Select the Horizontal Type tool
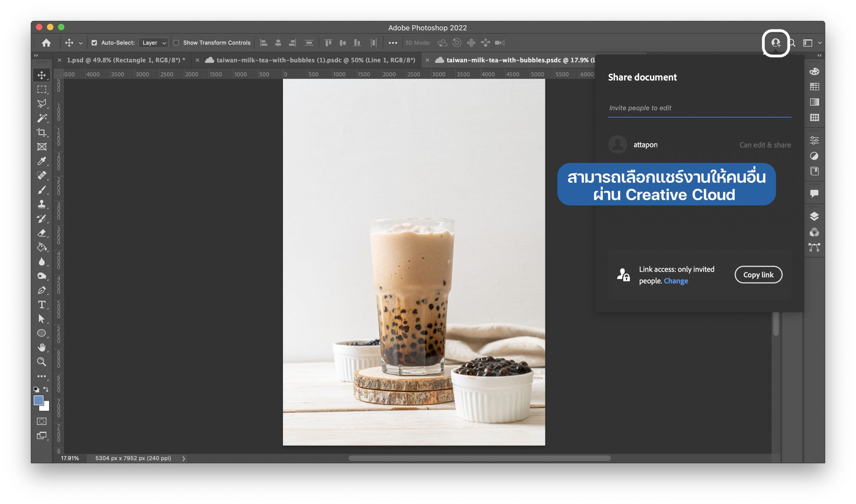The height and width of the screenshot is (504, 856). 41,305
